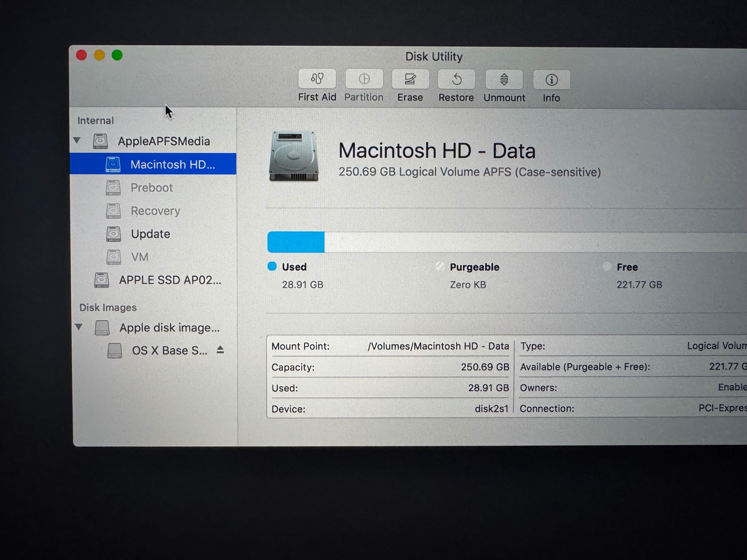Click the Free legend swatch
Image resolution: width=747 pixels, height=560 pixels.
[x=607, y=267]
